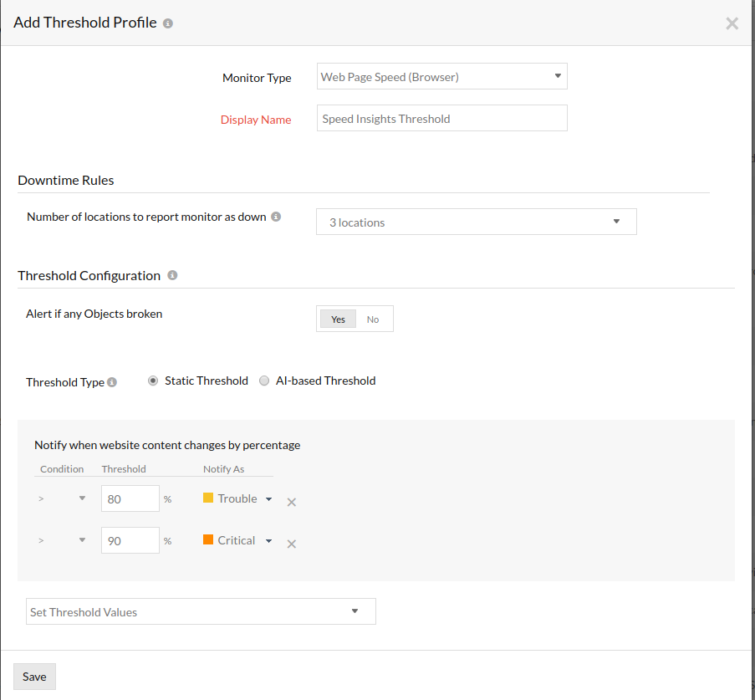Set broken objects alert to Yes
The width and height of the screenshot is (755, 700).
338,319
